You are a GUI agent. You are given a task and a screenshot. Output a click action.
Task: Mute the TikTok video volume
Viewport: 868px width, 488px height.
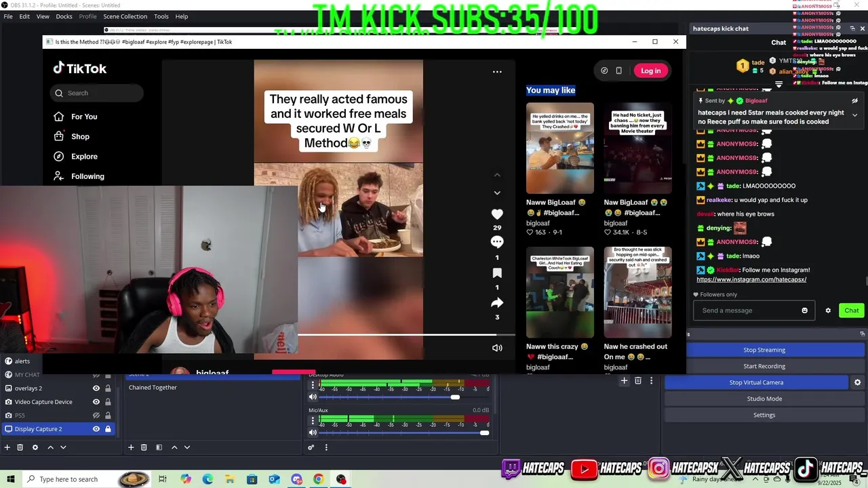(x=497, y=348)
